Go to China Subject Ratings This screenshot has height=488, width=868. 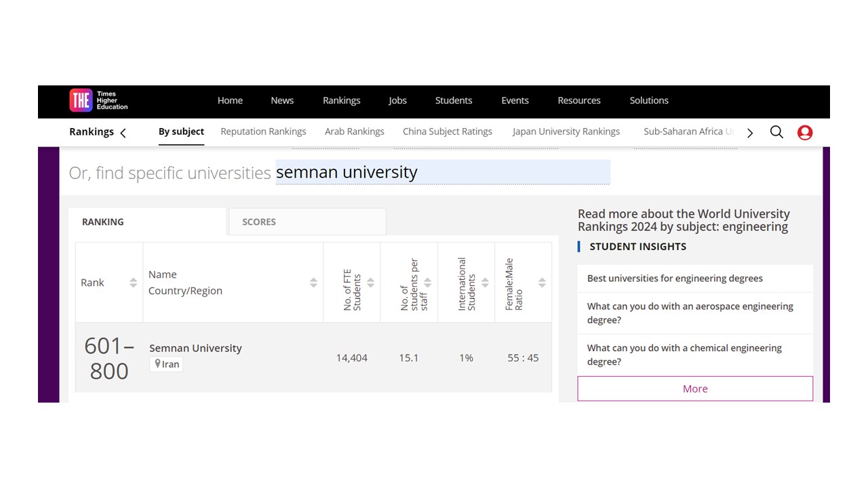click(x=448, y=131)
